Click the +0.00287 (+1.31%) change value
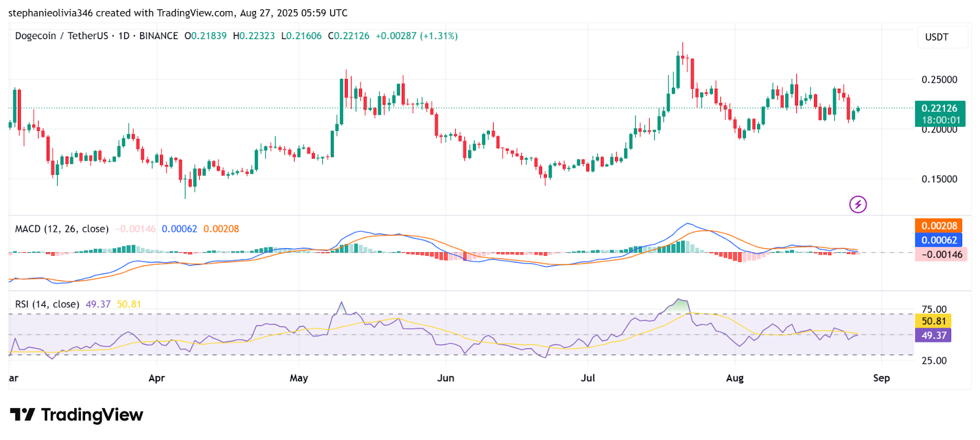980x440 pixels. pyautogui.click(x=417, y=36)
